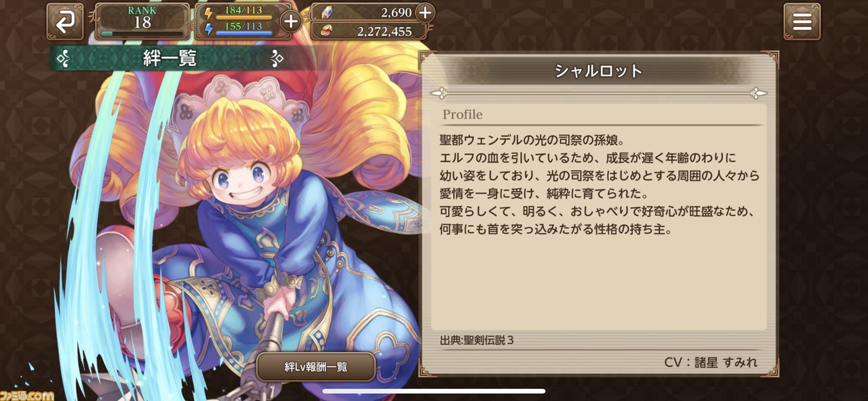Add stamina with the plus button

tap(290, 22)
